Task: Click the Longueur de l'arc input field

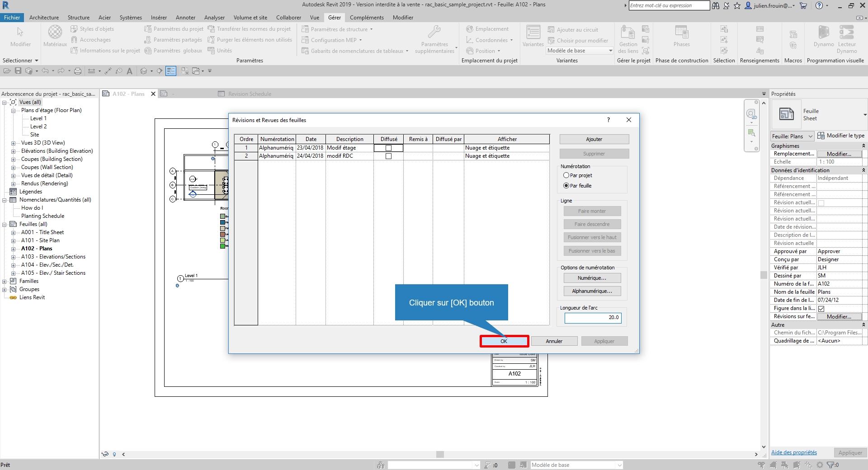Action: click(x=593, y=318)
